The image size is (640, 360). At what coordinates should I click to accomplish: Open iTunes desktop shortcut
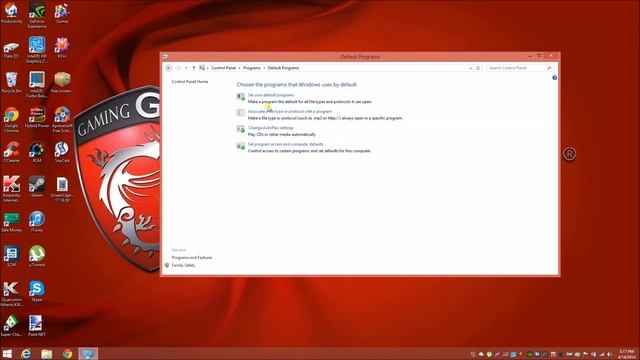37,222
